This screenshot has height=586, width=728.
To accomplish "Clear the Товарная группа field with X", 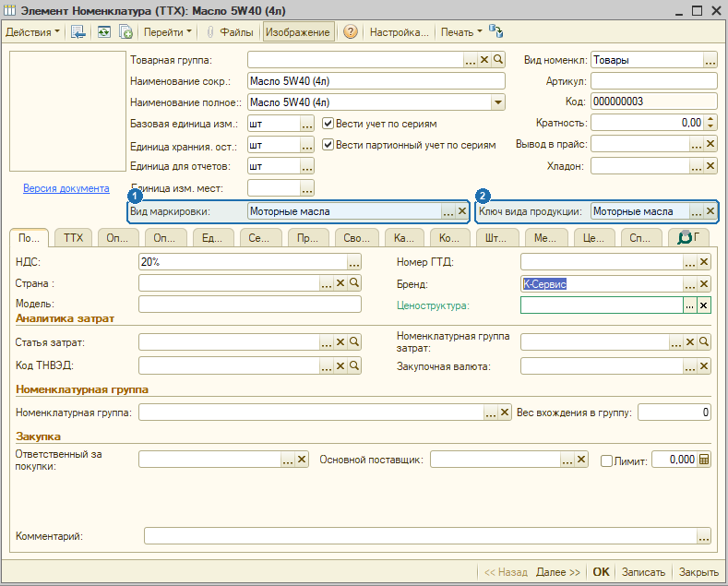I will 484,59.
